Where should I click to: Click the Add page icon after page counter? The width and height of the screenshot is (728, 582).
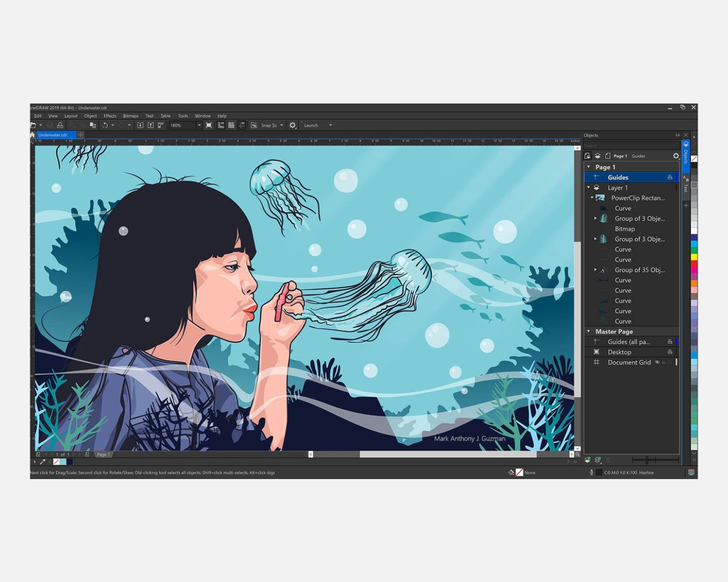coord(87,454)
